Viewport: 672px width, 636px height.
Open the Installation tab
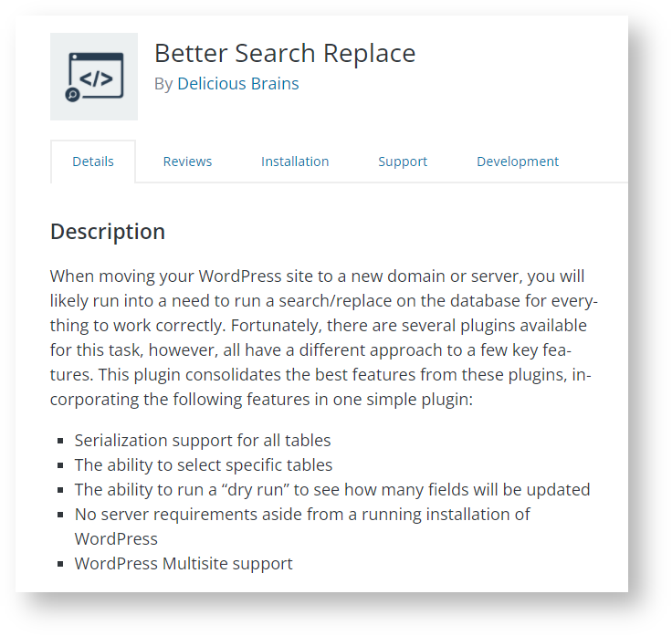coord(295,162)
